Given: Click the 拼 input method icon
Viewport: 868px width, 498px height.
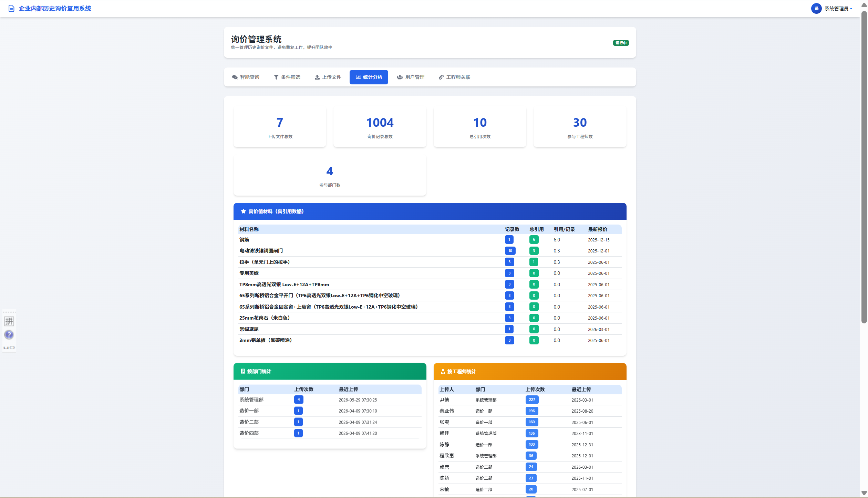Looking at the screenshot, I should tap(9, 321).
